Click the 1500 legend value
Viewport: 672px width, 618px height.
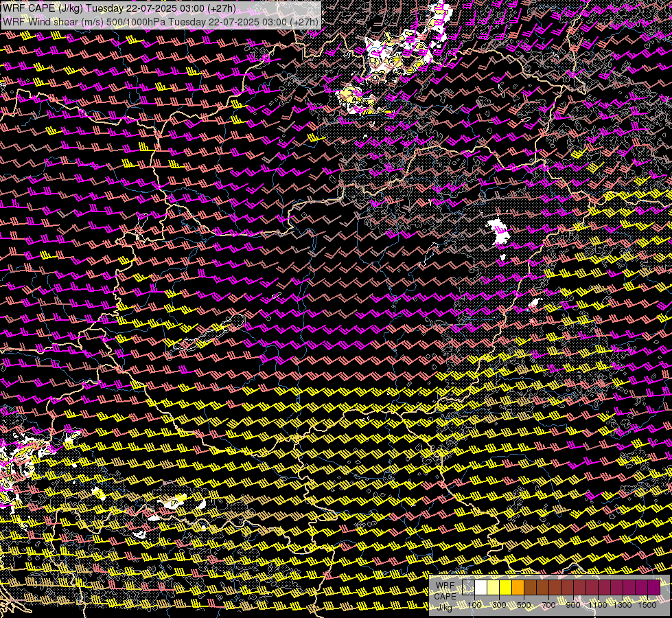click(x=647, y=605)
